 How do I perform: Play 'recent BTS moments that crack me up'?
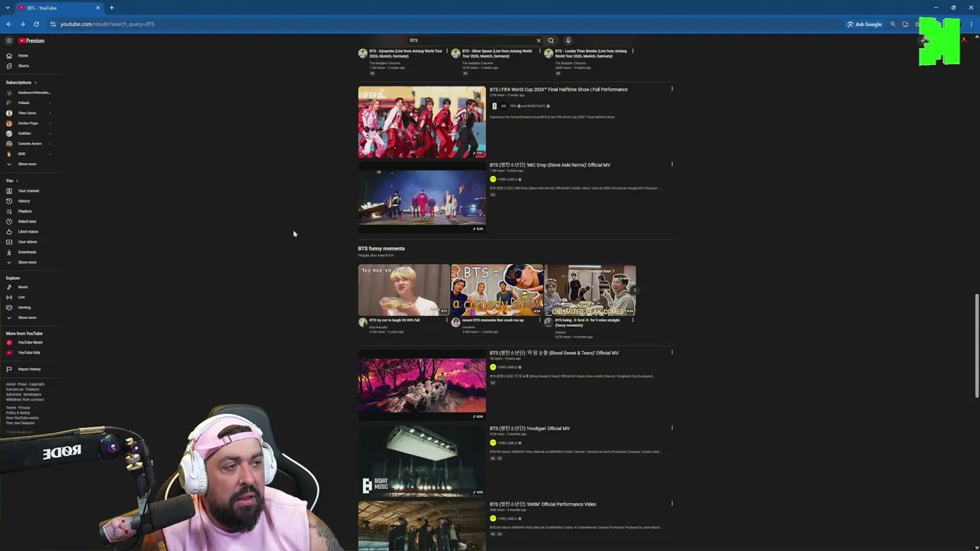click(x=497, y=290)
